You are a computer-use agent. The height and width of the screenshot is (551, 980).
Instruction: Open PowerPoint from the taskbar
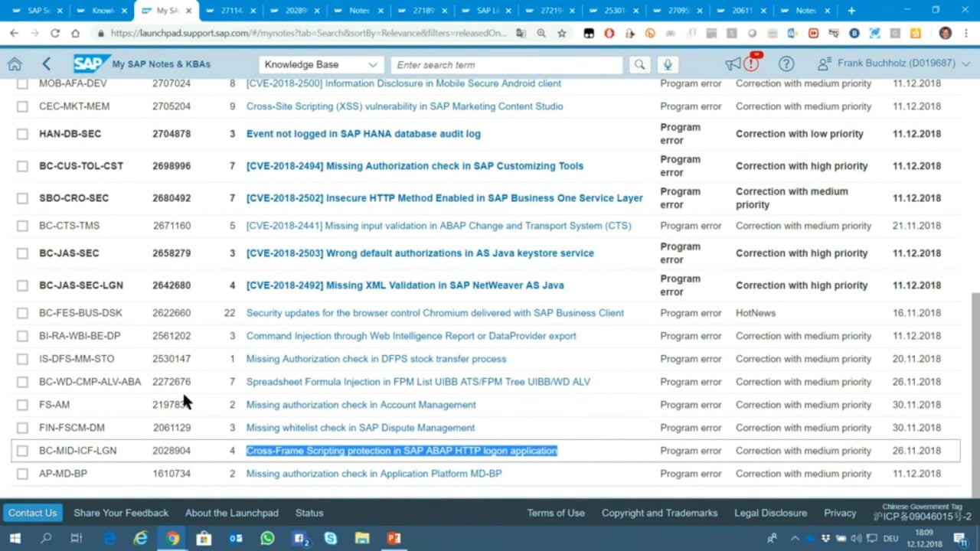click(x=394, y=538)
